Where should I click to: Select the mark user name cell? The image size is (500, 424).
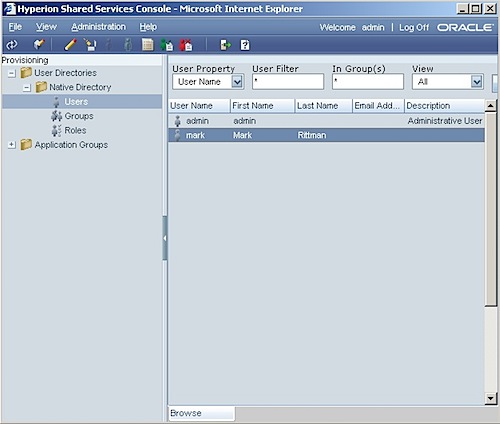(x=195, y=135)
